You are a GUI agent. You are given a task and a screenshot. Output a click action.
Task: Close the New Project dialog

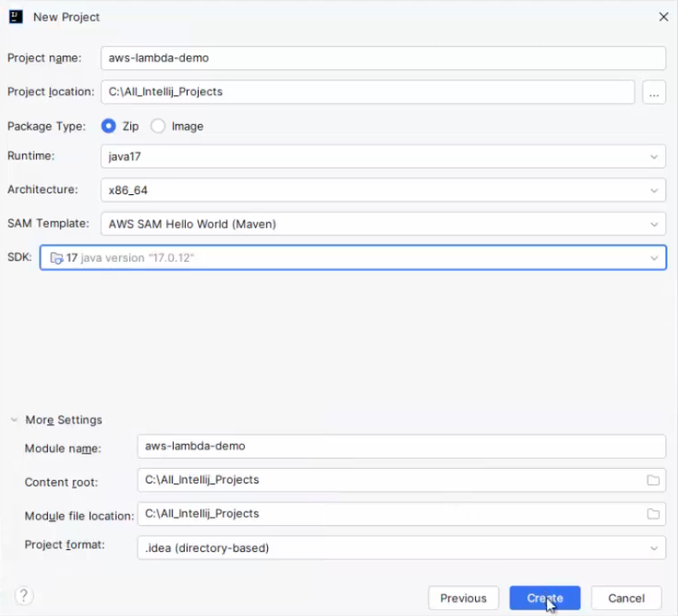(x=663, y=17)
